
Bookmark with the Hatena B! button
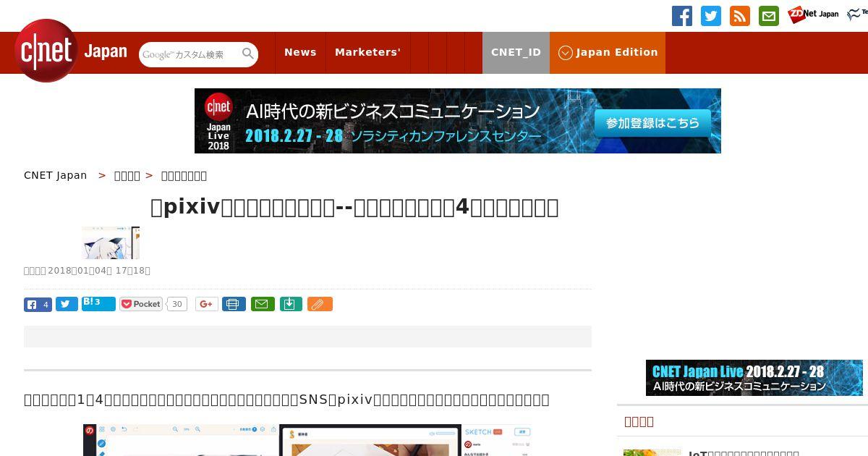[x=98, y=304]
